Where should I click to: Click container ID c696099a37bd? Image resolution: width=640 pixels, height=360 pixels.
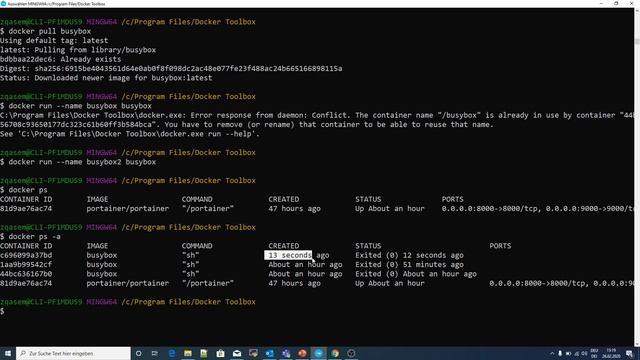coord(26,255)
